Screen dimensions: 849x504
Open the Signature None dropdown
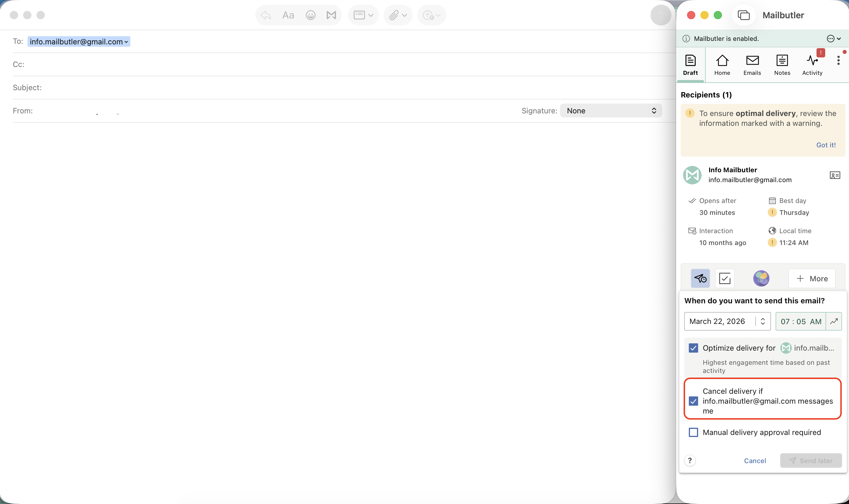(x=611, y=111)
